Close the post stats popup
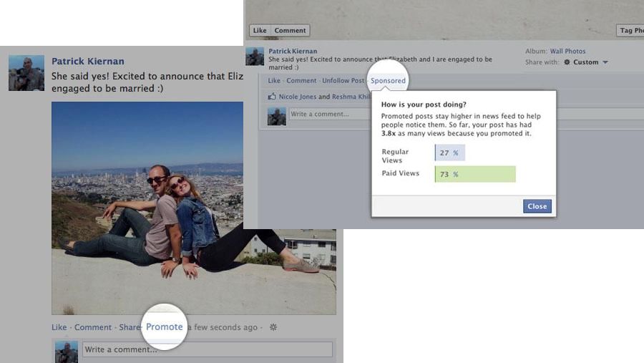Viewport: 644px width, 363px height. (537, 206)
